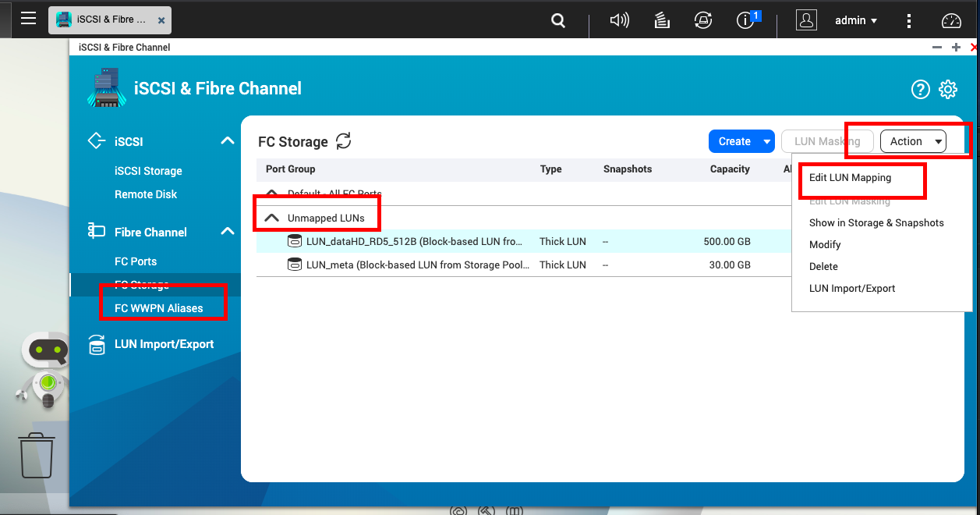Open the volume control speaker icon
Screen dimensions: 980x515
(619, 21)
